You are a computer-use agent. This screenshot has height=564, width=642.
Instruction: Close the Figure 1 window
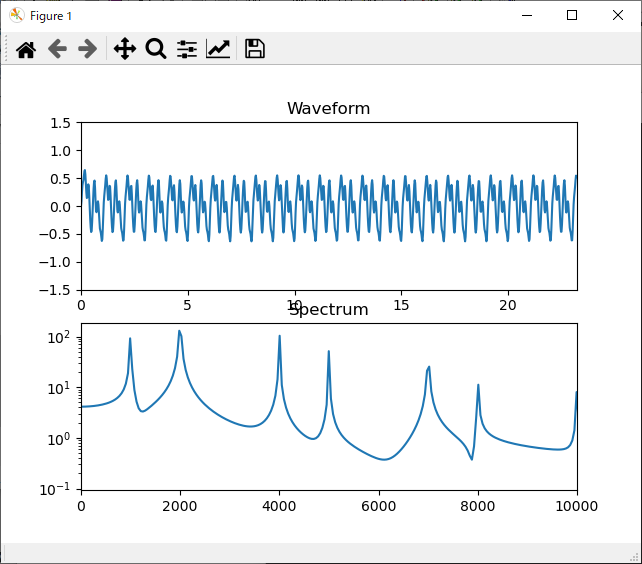pos(618,15)
